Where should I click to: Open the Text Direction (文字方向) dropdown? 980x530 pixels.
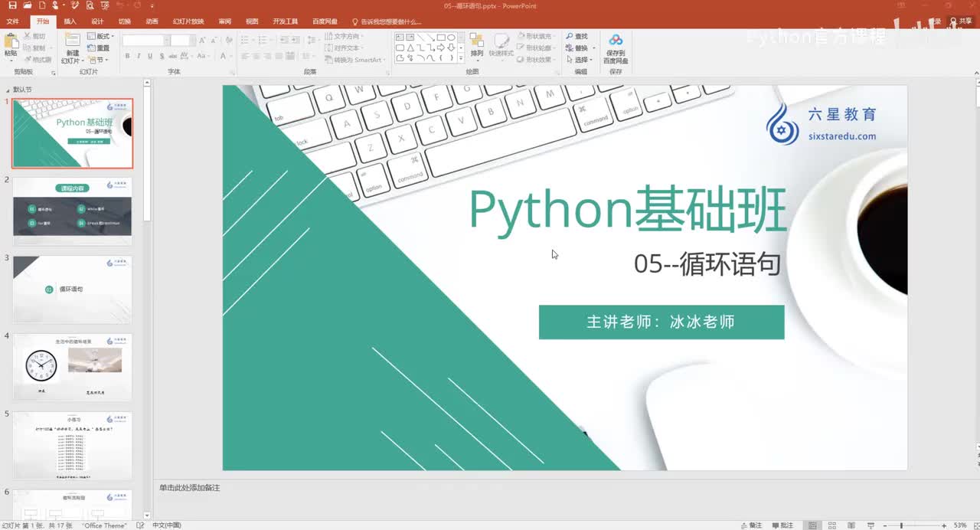(345, 36)
